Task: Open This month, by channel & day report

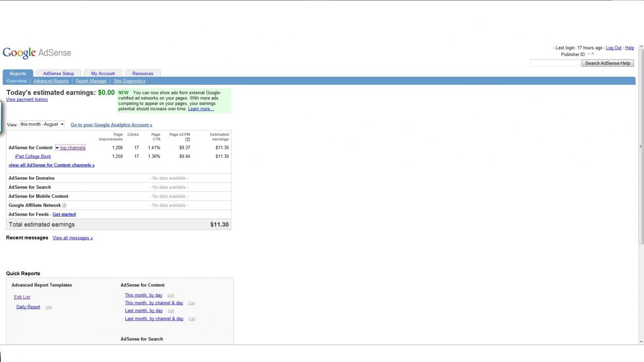Action: (154, 303)
